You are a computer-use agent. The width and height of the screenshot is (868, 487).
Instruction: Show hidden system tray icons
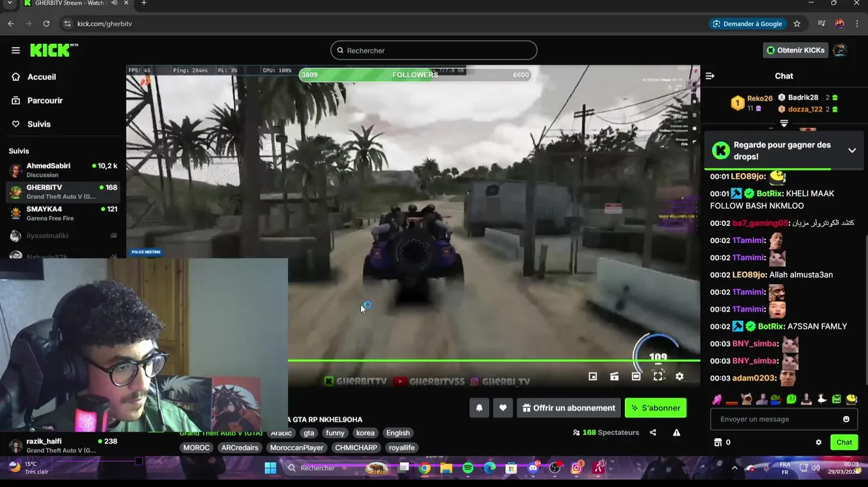(x=735, y=468)
